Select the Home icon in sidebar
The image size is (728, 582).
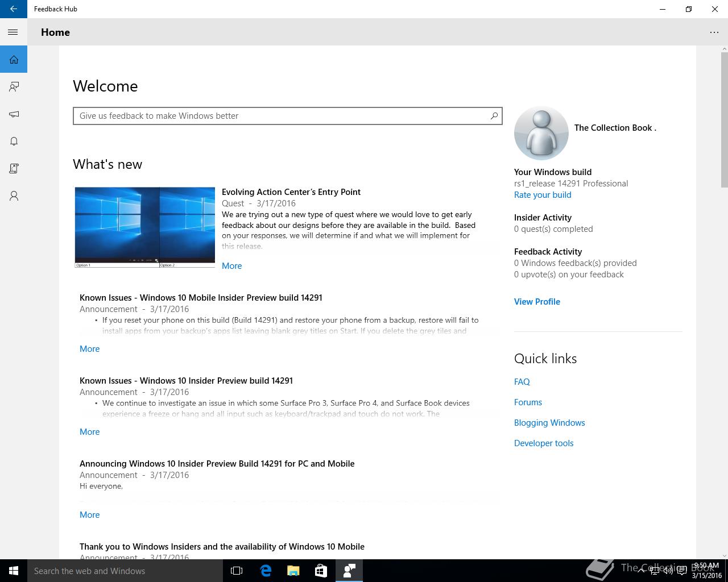[x=14, y=59]
